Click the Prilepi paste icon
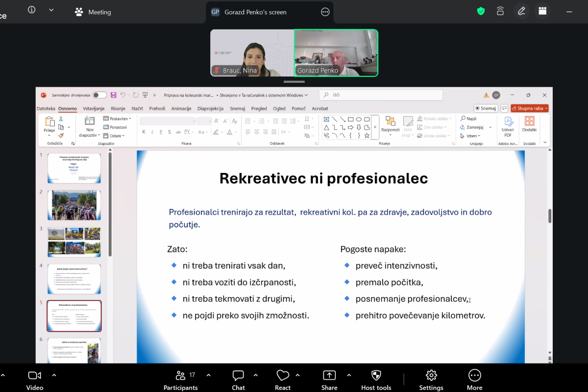 [x=49, y=122]
